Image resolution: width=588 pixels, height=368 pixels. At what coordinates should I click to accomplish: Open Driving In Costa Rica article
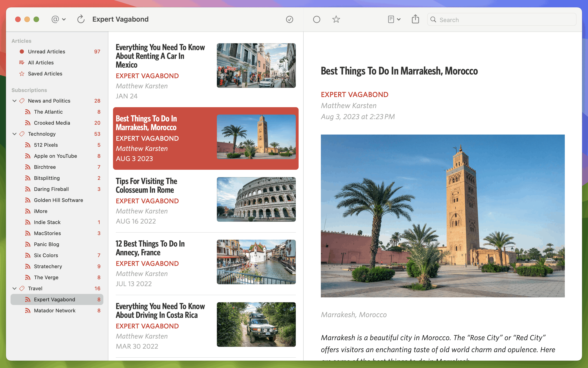(x=206, y=326)
